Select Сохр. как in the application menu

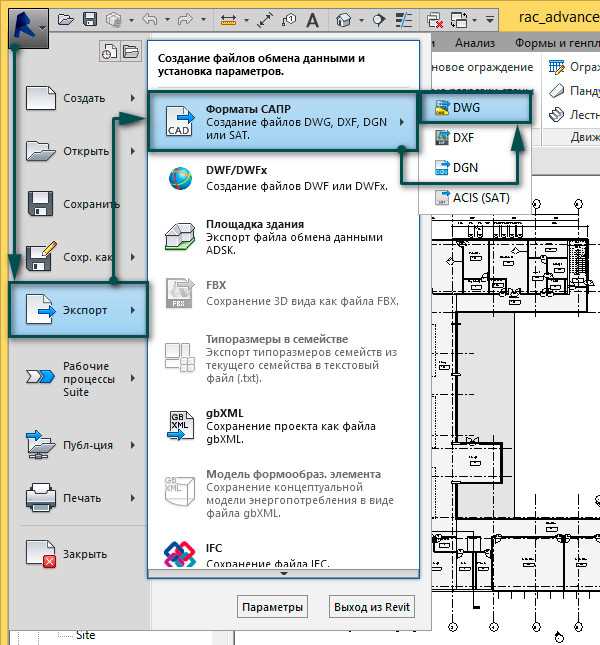[79, 257]
